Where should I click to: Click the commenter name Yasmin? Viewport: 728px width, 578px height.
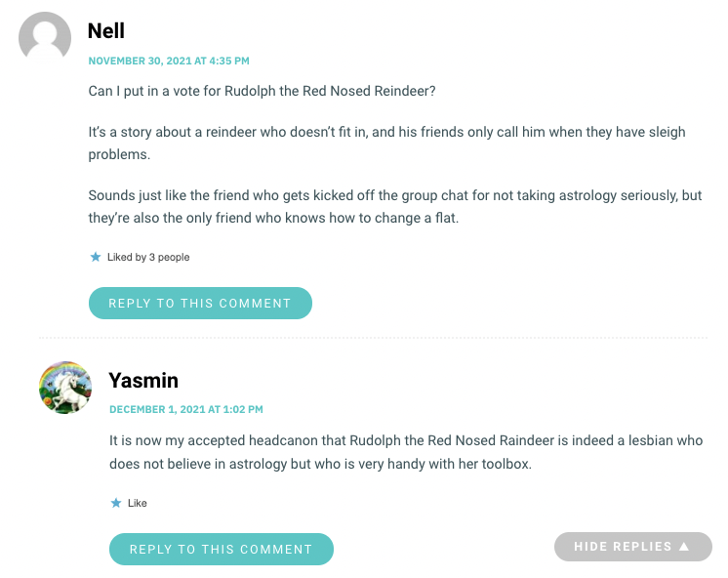pos(143,380)
